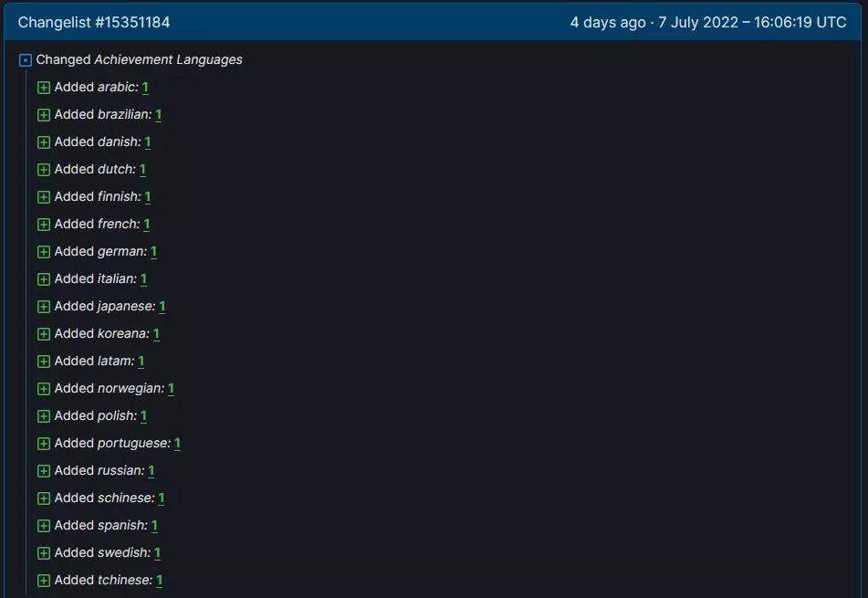Click the value 1 next to italian
868x598 pixels.
[x=143, y=279]
